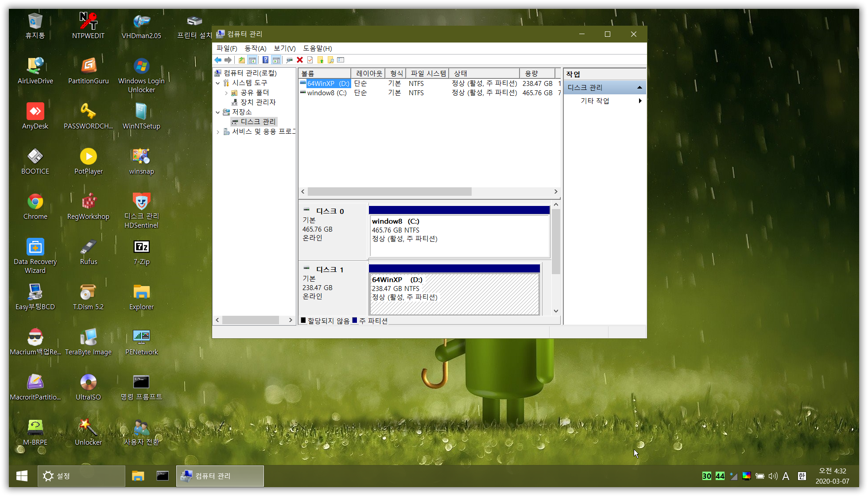Open Chrome desktop icon

35,206
